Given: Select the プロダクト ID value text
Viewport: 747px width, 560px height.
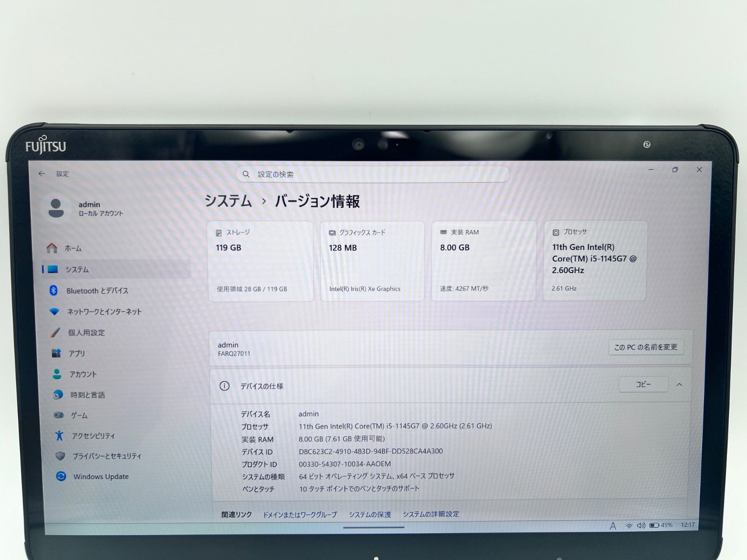Looking at the screenshot, I should click(x=345, y=464).
